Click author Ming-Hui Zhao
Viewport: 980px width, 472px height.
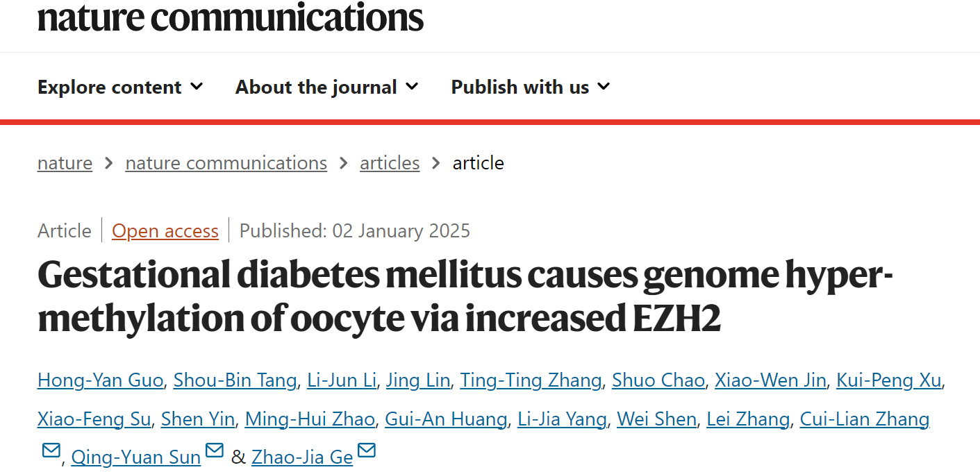pyautogui.click(x=310, y=419)
